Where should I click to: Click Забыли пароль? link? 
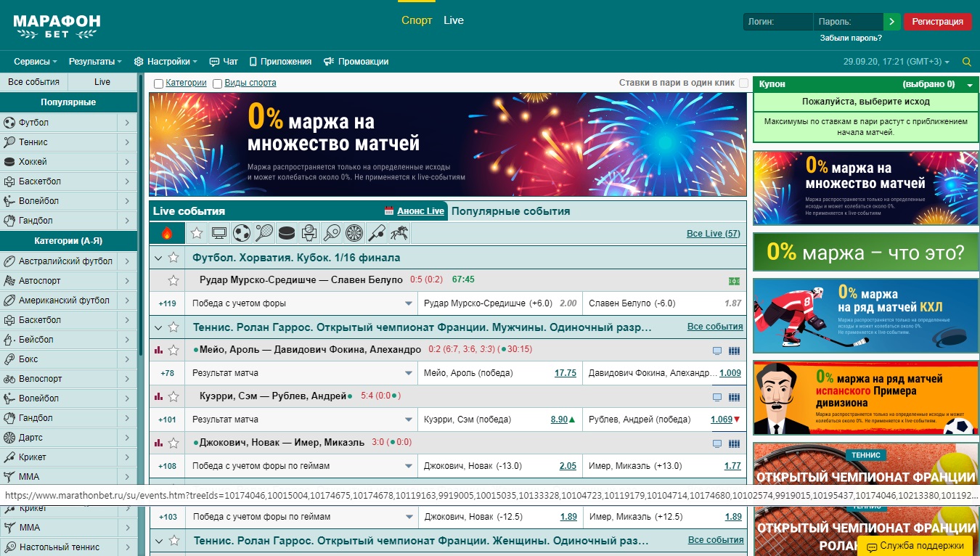click(x=851, y=38)
